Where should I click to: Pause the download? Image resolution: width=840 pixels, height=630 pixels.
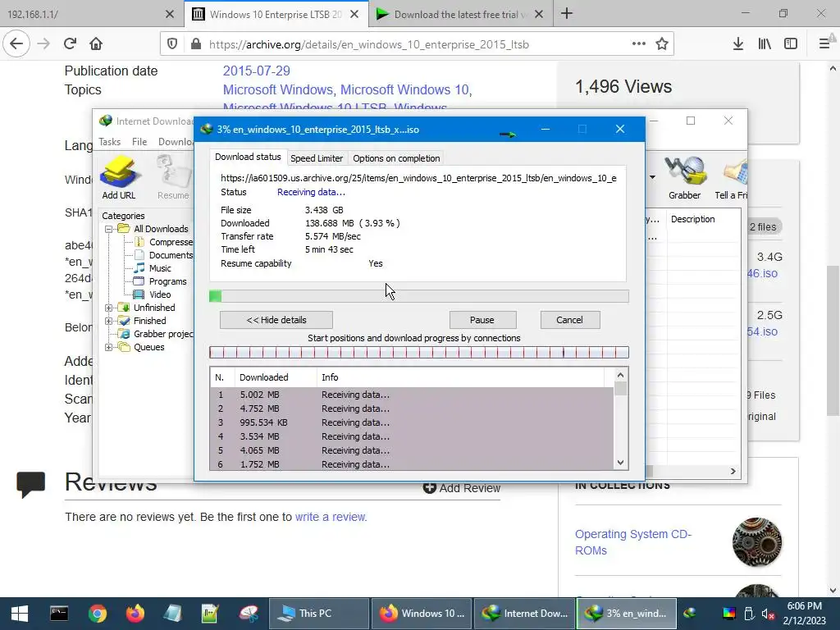point(482,320)
